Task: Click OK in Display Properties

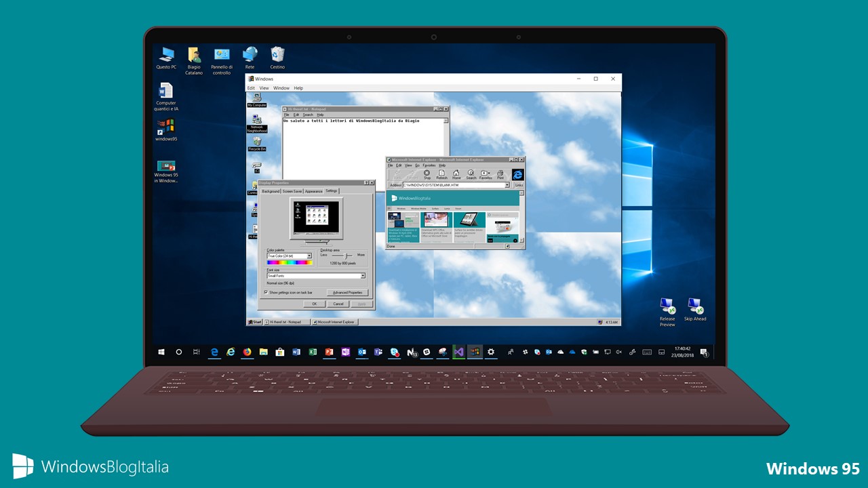Action: tap(314, 304)
